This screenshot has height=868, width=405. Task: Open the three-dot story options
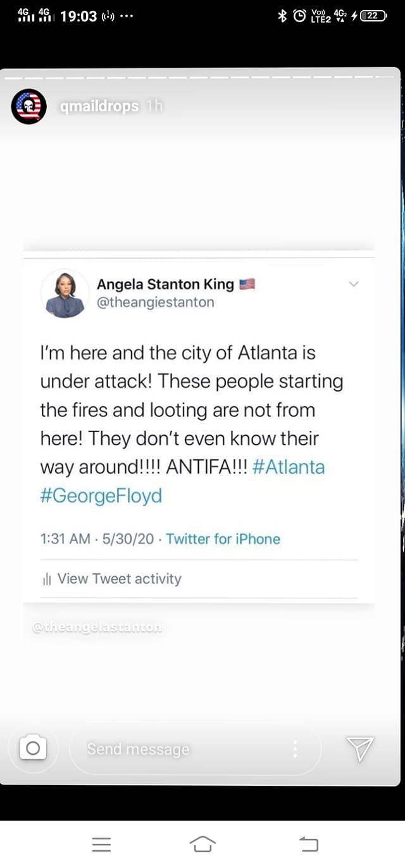point(295,748)
